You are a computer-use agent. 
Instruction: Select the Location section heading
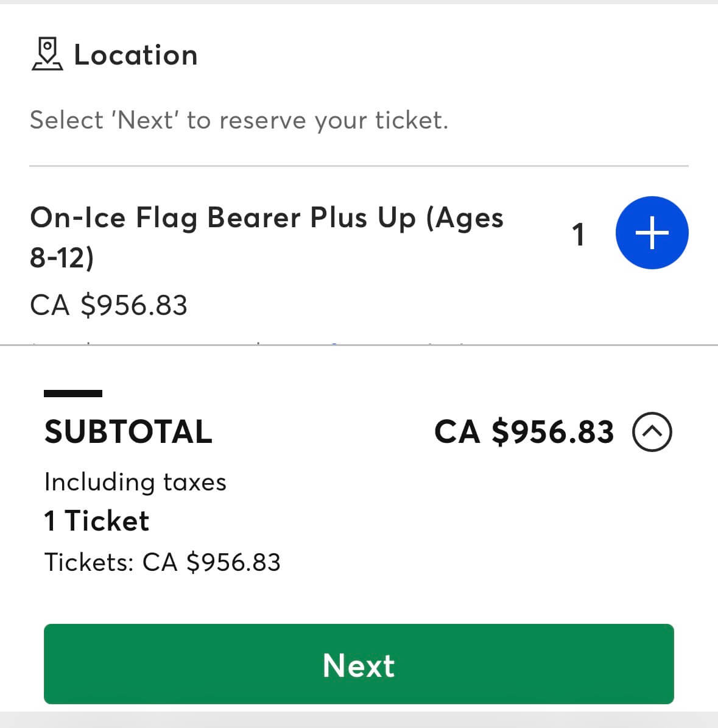[135, 55]
